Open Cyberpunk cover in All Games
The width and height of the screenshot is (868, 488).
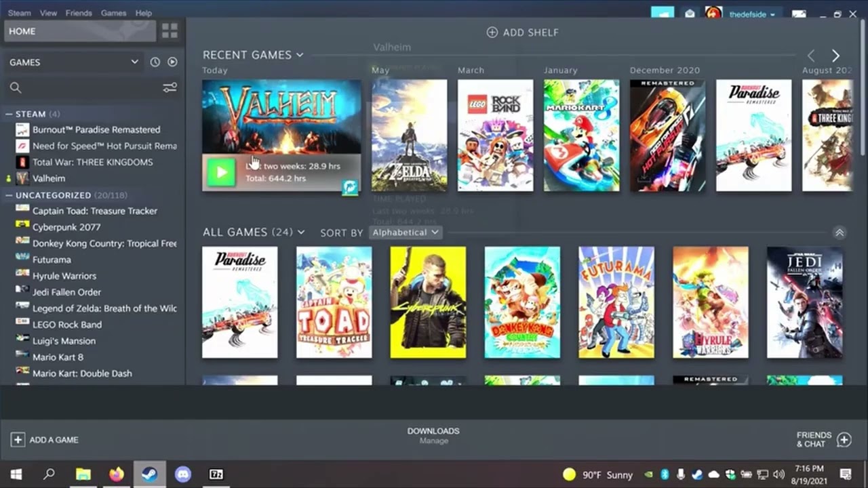428,302
